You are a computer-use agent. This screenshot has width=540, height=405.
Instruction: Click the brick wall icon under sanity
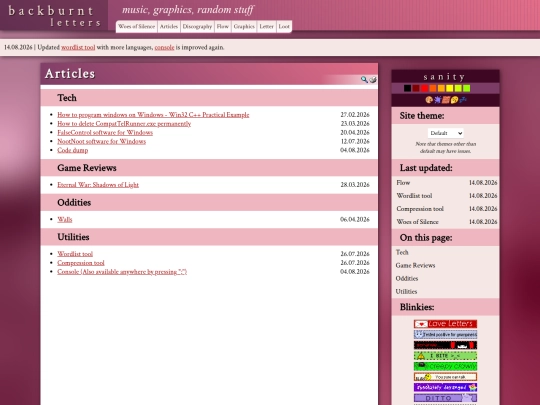click(446, 100)
